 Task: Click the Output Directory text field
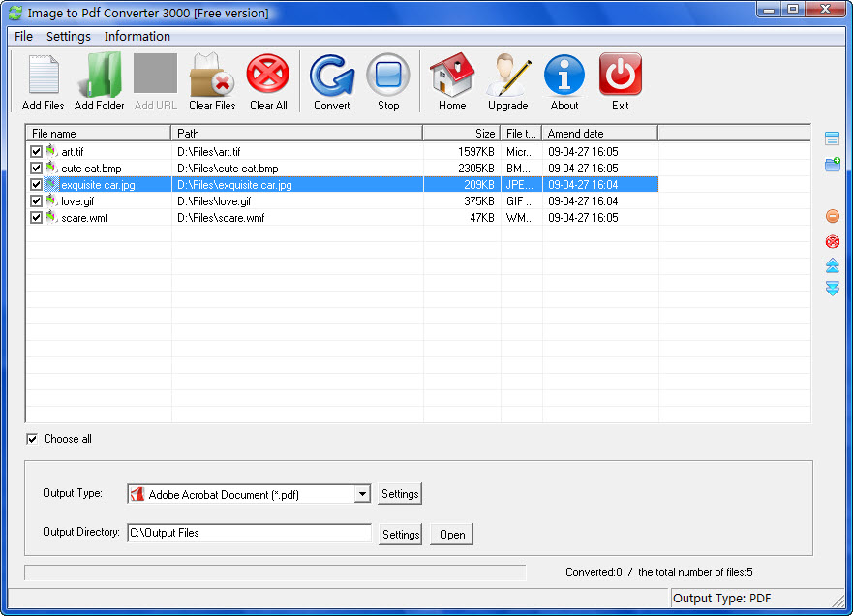249,533
